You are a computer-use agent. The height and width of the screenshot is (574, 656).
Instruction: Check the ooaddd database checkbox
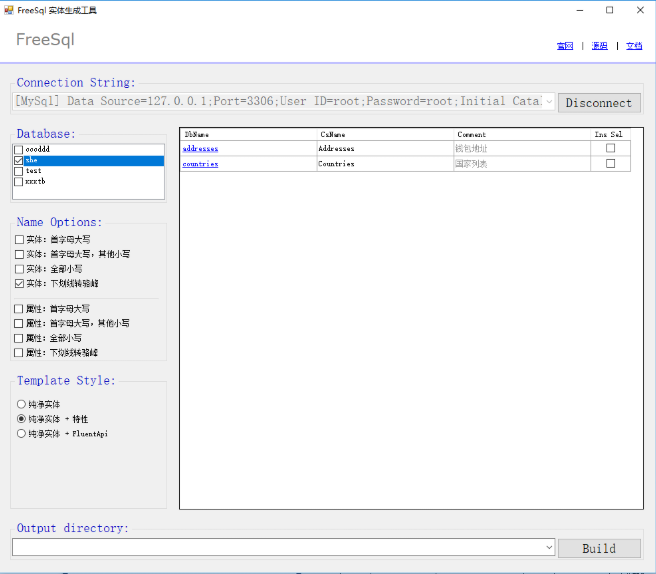click(18, 149)
